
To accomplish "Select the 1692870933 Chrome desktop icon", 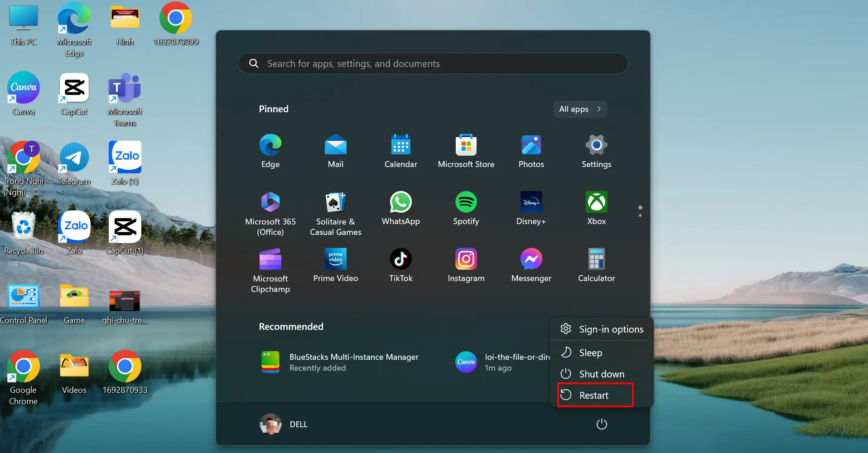I will pyautogui.click(x=125, y=372).
